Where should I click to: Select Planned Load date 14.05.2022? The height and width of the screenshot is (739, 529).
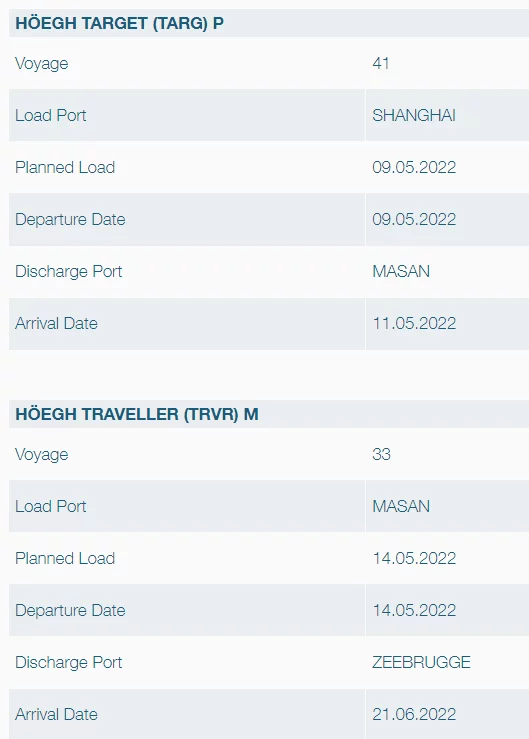(x=414, y=558)
